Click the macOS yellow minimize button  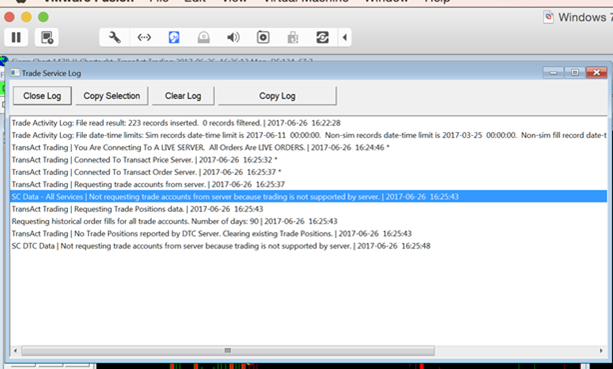coord(26,17)
